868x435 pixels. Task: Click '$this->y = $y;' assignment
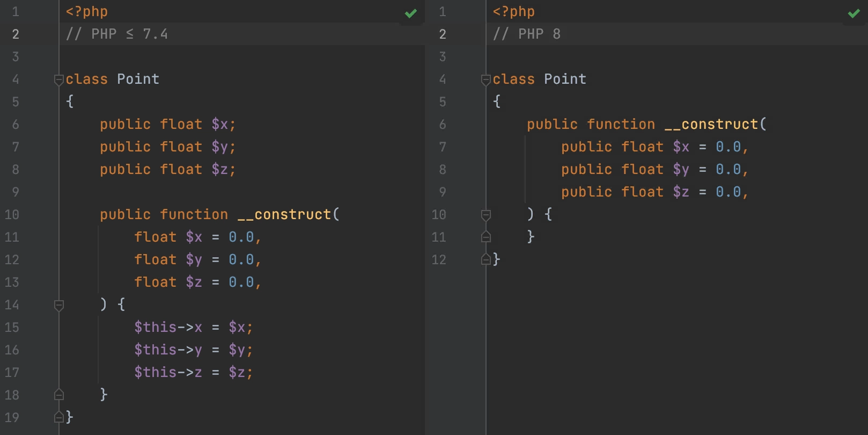[194, 350]
